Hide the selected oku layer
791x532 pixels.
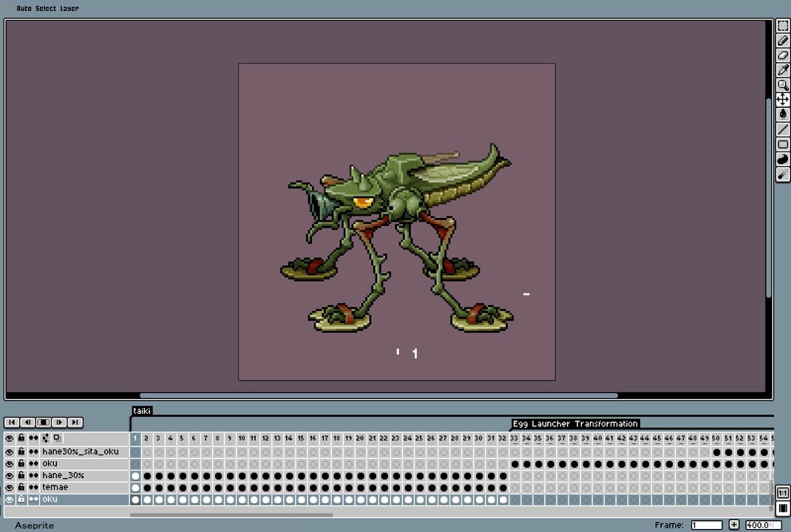click(10, 499)
